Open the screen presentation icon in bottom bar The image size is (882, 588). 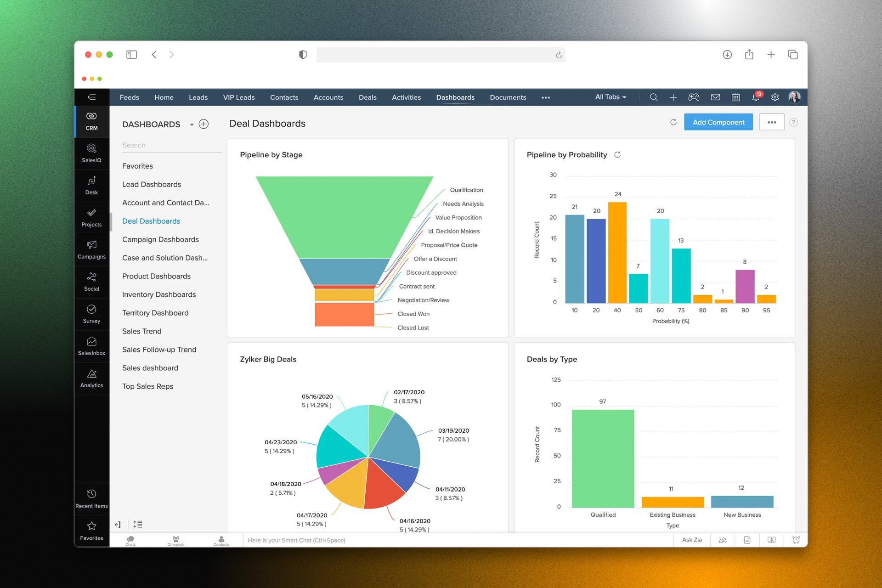point(772,540)
